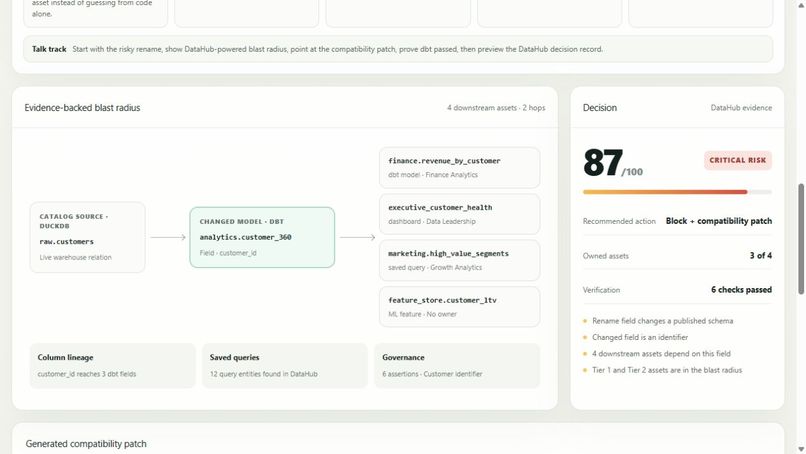Viewport: 806px width, 454px height.
Task: Click 'Field · customer_id' text in changed model
Action: (228, 253)
